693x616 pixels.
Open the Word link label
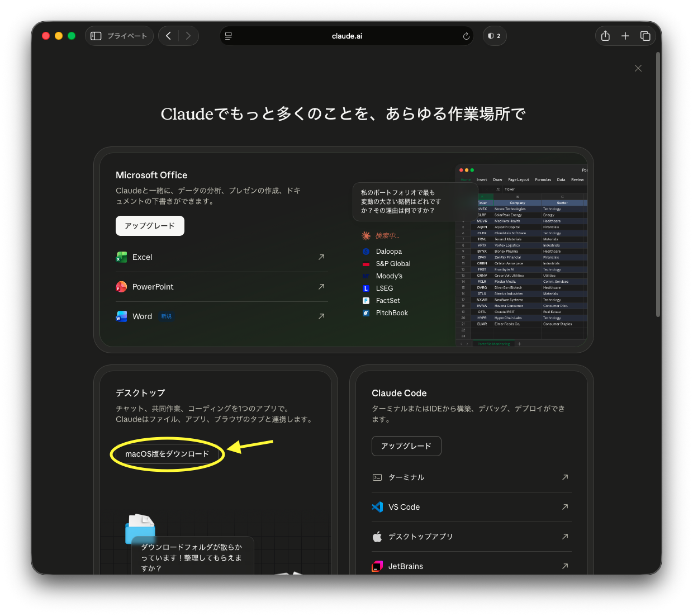142,316
